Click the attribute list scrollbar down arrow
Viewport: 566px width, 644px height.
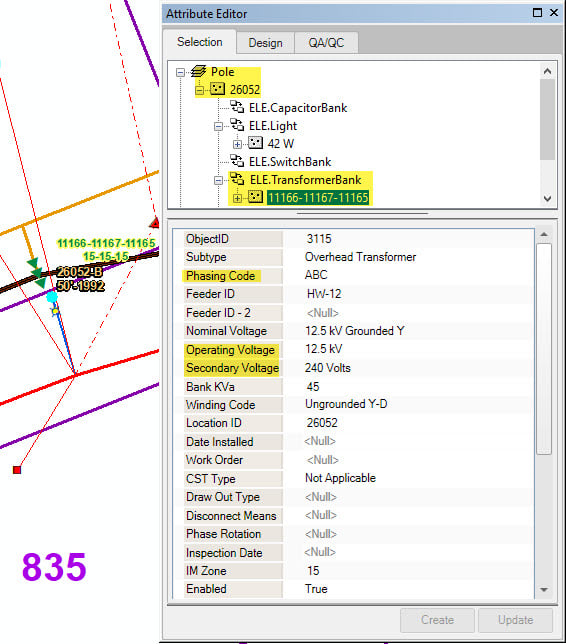[x=544, y=590]
